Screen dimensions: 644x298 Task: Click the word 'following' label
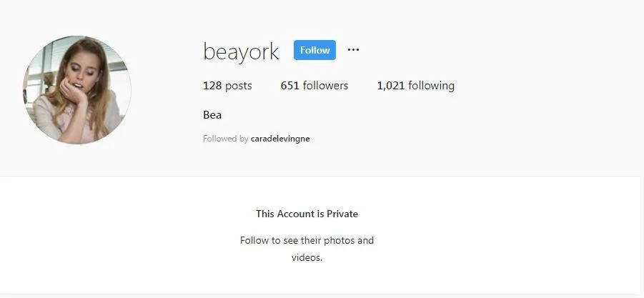(431, 86)
